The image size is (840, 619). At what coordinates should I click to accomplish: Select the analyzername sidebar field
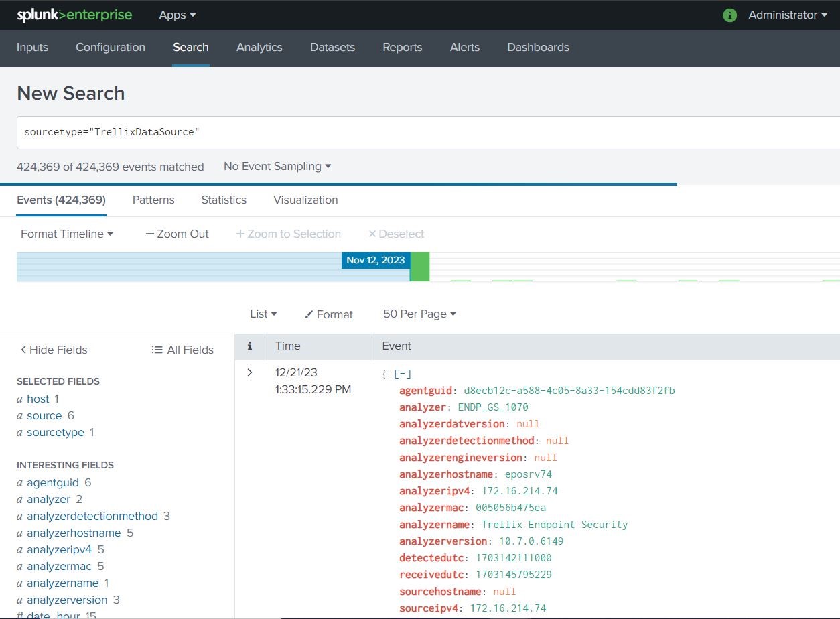tap(63, 583)
